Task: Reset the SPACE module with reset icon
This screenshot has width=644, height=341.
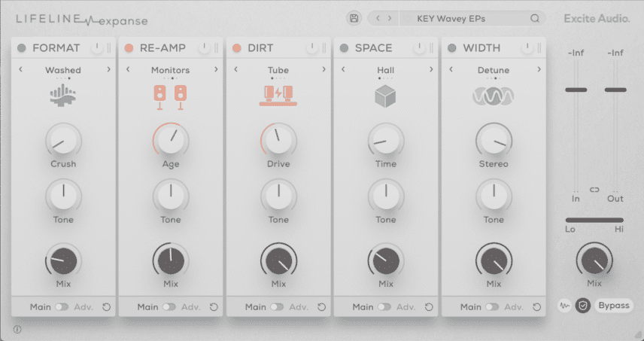Action: pyautogui.click(x=429, y=307)
